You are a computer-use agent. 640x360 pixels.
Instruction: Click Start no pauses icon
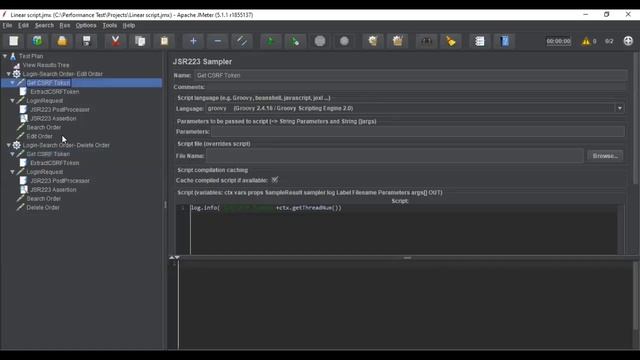point(295,41)
